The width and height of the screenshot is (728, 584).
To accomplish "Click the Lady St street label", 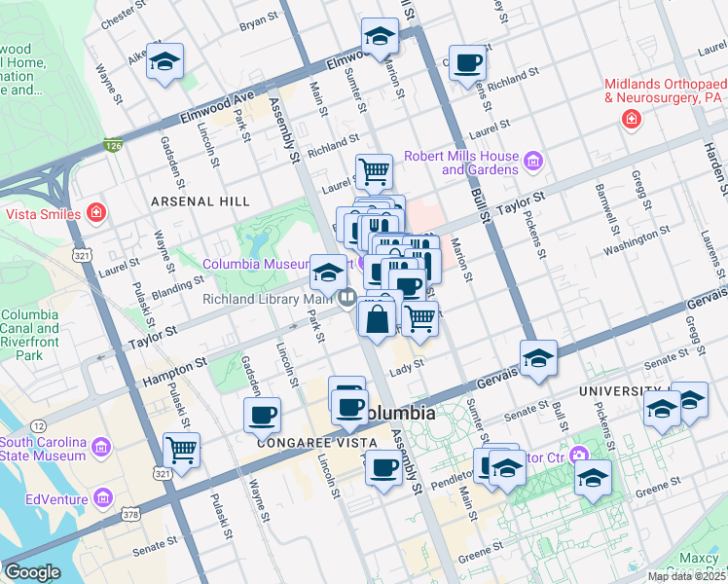I will (x=407, y=368).
